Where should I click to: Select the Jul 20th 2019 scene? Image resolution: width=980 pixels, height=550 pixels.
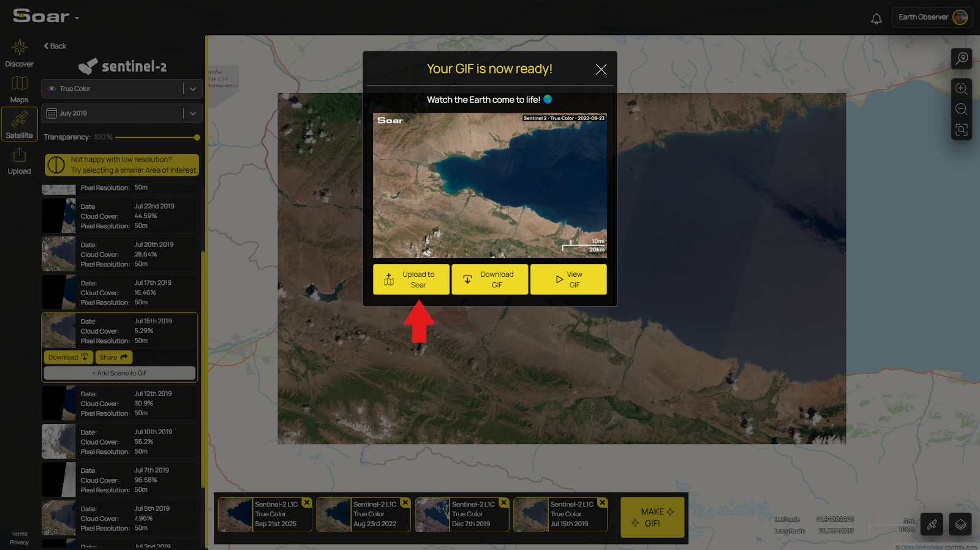tap(120, 254)
